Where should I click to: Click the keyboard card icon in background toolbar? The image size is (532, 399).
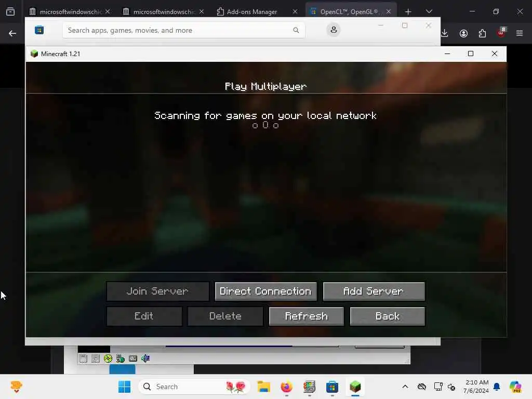(133, 358)
